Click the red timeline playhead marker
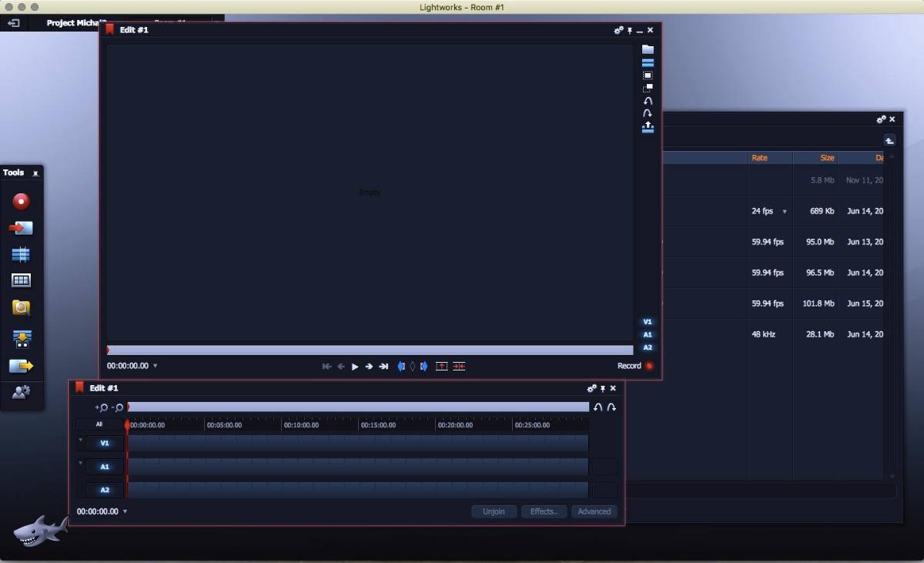 click(128, 424)
